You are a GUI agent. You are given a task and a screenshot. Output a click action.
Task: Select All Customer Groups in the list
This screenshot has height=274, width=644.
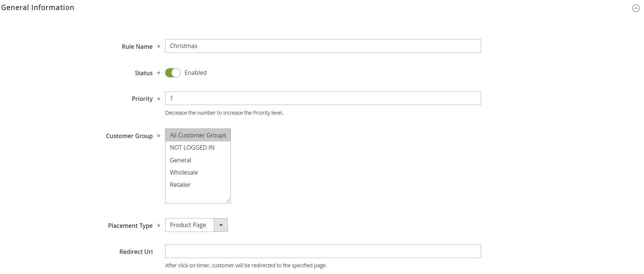[x=198, y=135]
